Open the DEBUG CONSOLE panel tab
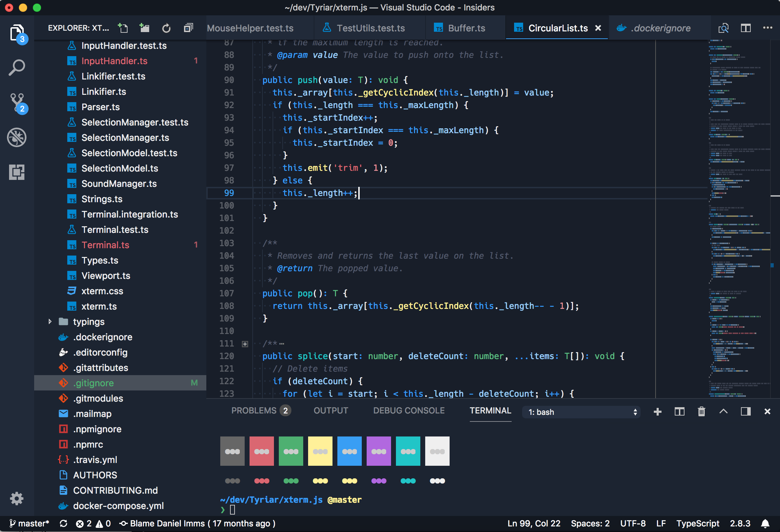This screenshot has height=532, width=780. [409, 411]
